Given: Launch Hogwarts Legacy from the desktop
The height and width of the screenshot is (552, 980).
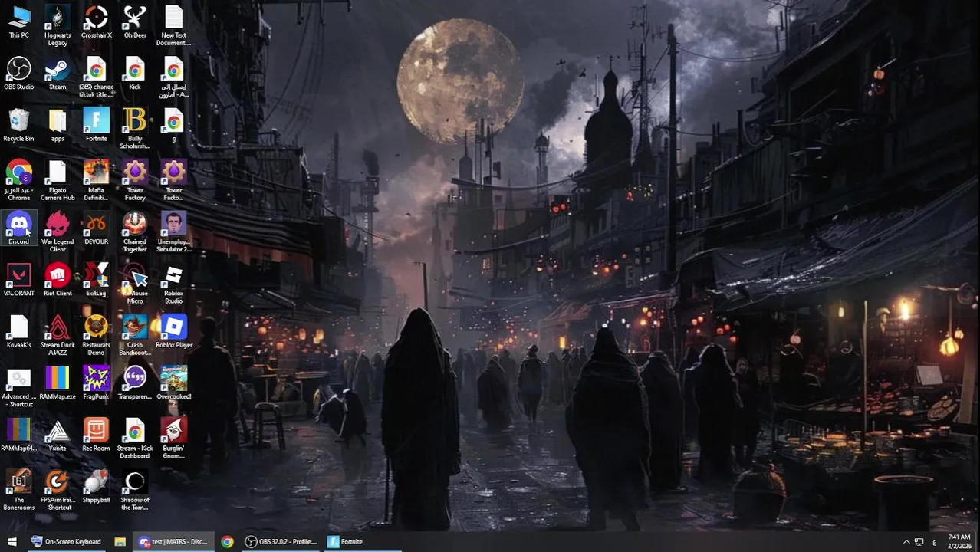Looking at the screenshot, I should click(x=58, y=25).
